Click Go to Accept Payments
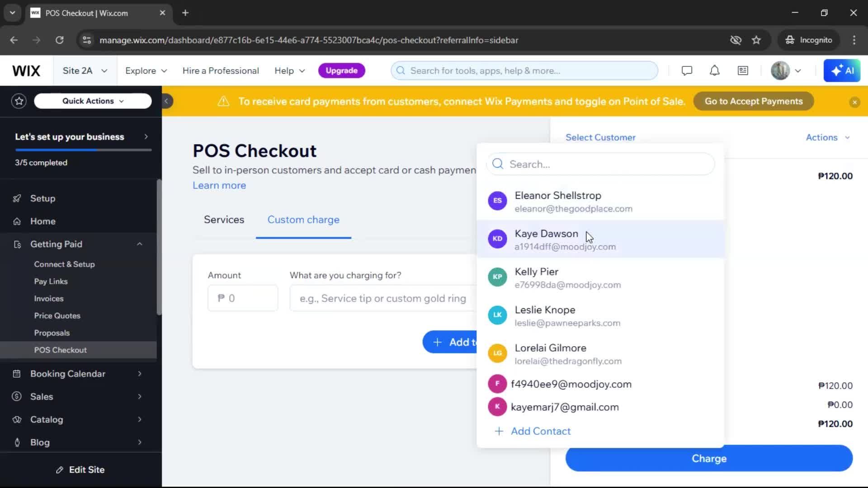This screenshot has width=868, height=488. point(754,102)
